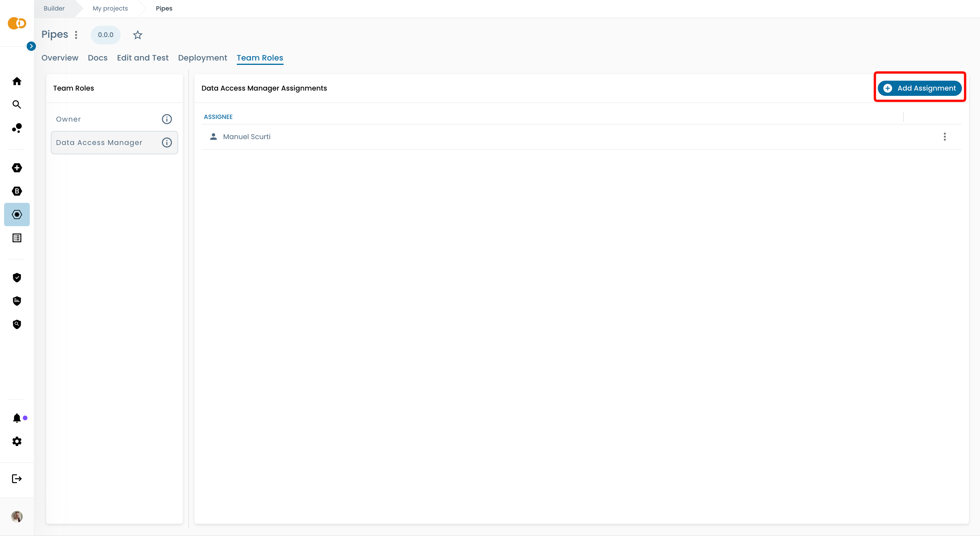Open the three-dot menu next to Pipes title
Image resolution: width=980 pixels, height=536 pixels.
76,35
